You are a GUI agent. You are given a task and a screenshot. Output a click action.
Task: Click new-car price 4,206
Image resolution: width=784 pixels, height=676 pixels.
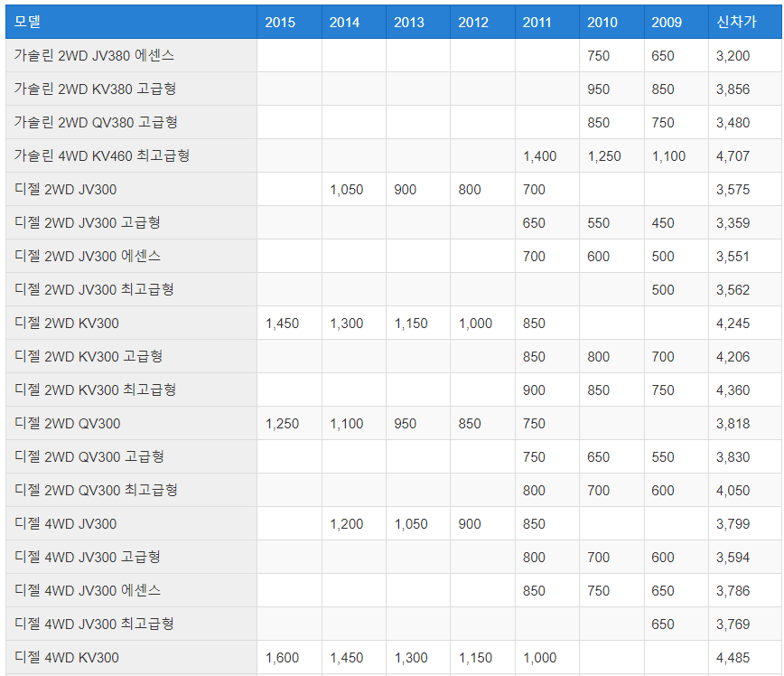pos(733,357)
